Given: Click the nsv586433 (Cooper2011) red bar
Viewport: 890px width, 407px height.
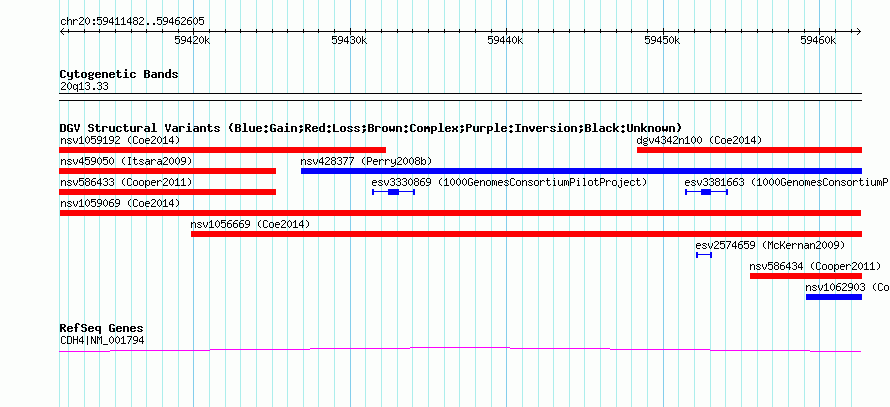Looking at the screenshot, I should pyautogui.click(x=167, y=192).
